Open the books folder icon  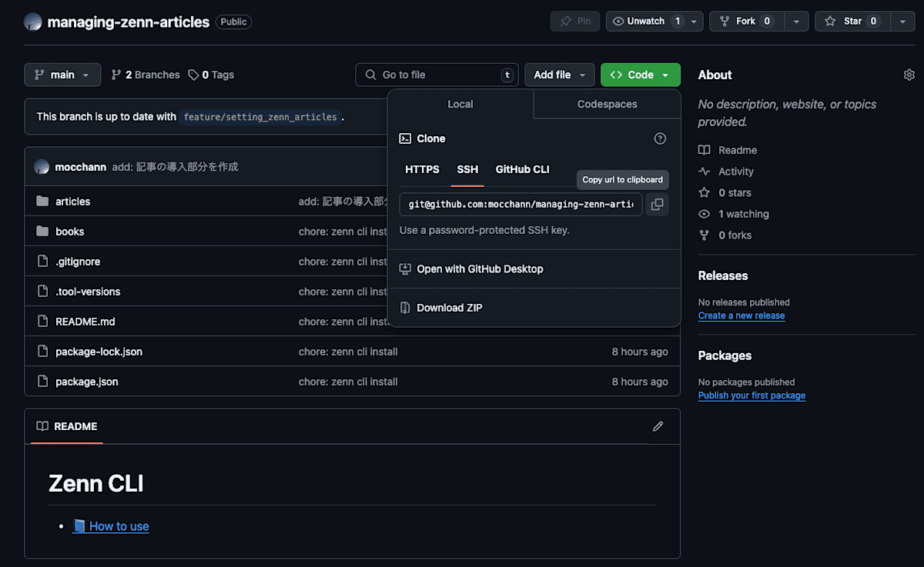pyautogui.click(x=42, y=232)
